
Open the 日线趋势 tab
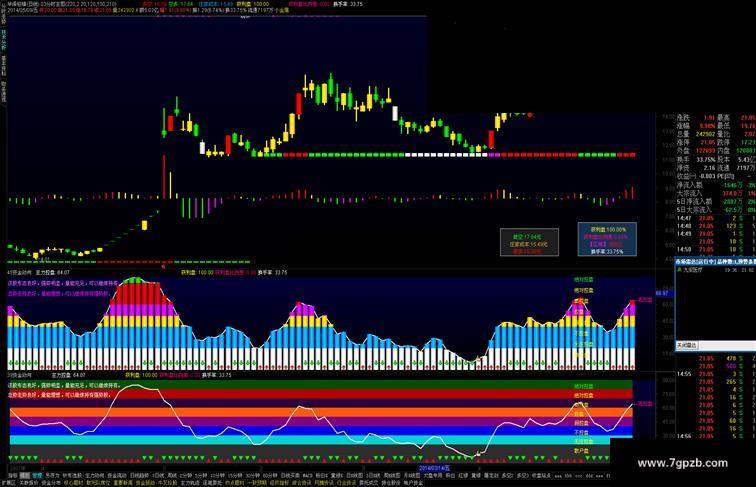pyautogui.click(x=139, y=475)
